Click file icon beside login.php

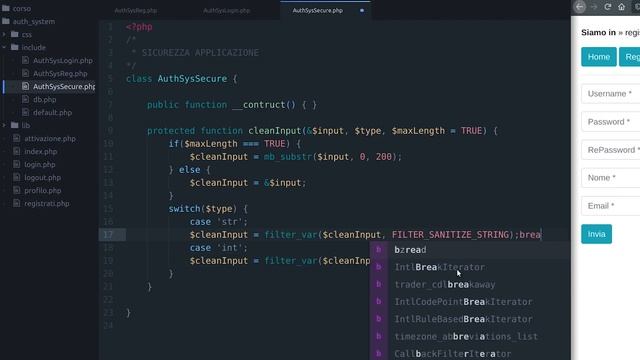pos(16,164)
